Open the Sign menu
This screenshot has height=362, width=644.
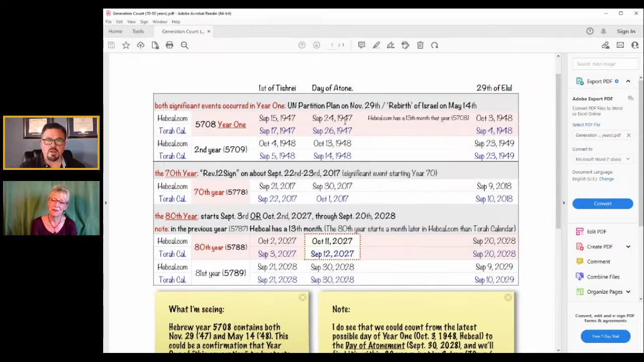pyautogui.click(x=144, y=22)
